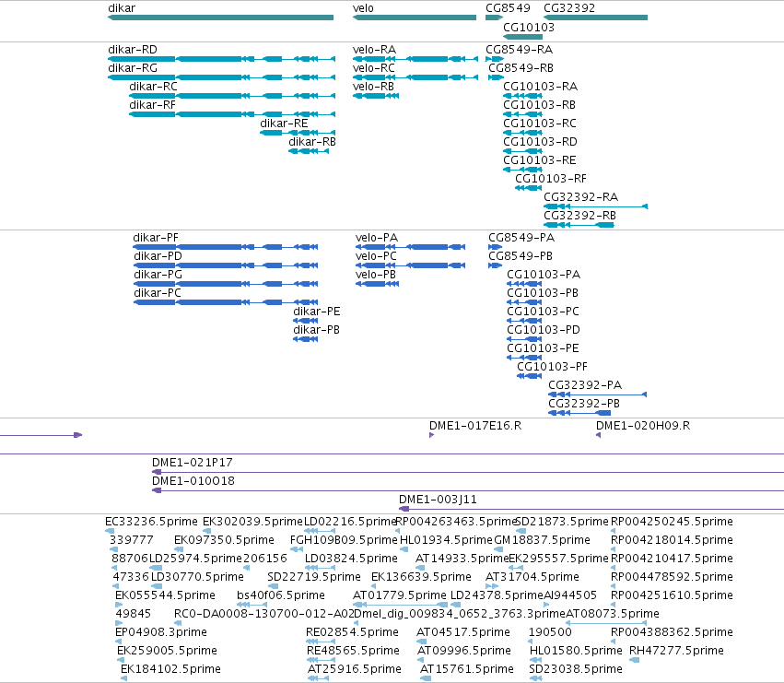
Task: Click the dikar-PB protein feature
Action: [306, 340]
